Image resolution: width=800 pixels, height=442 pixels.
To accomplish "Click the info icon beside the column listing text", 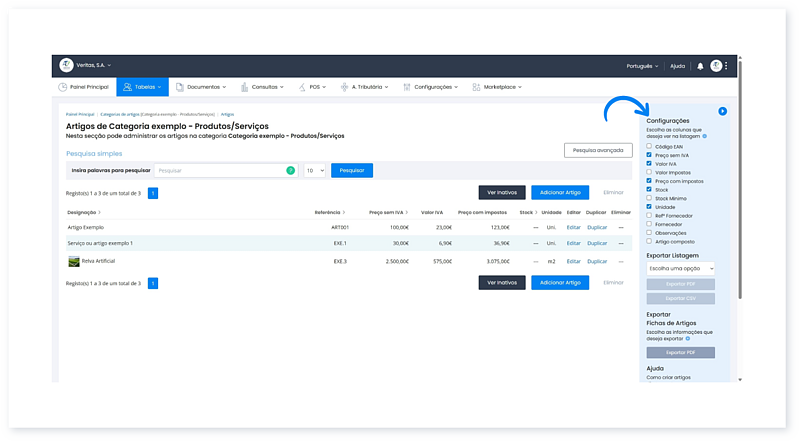I will point(704,136).
